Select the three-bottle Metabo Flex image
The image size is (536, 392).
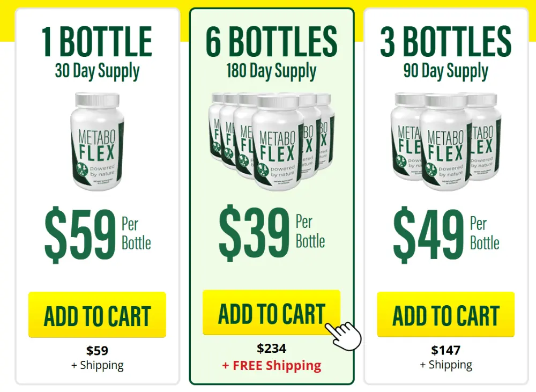pos(446,142)
